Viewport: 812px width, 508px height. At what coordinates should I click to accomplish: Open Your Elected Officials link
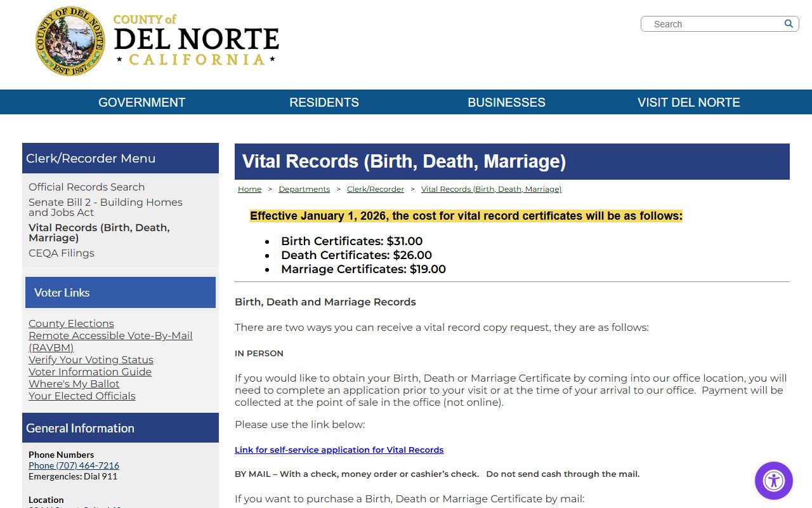(82, 396)
